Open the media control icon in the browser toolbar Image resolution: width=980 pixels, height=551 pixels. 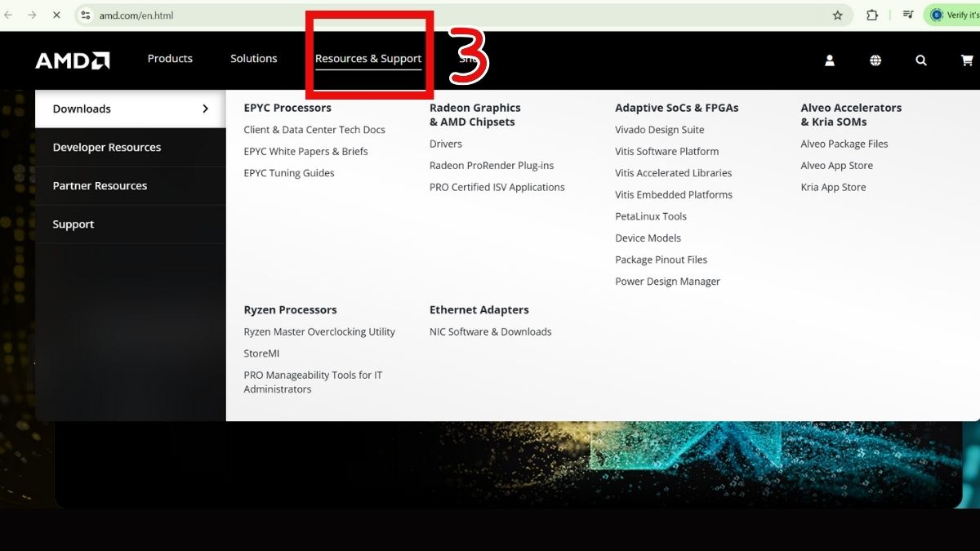click(907, 16)
